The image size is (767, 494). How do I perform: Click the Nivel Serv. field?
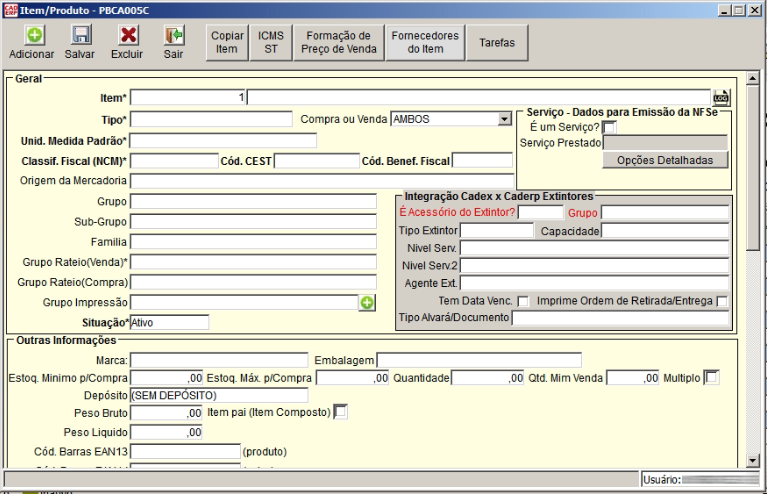click(594, 248)
